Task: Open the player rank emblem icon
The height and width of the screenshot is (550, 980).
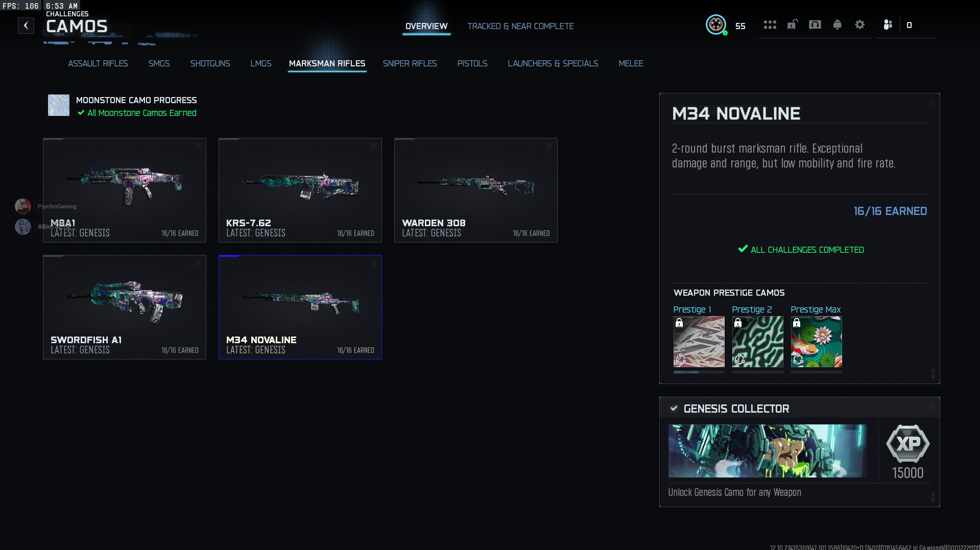Action: 716,25
